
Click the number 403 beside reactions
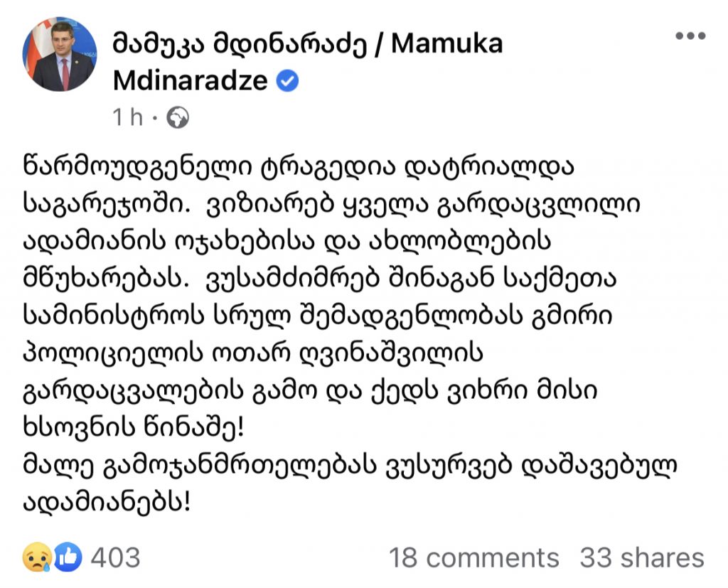[115, 557]
